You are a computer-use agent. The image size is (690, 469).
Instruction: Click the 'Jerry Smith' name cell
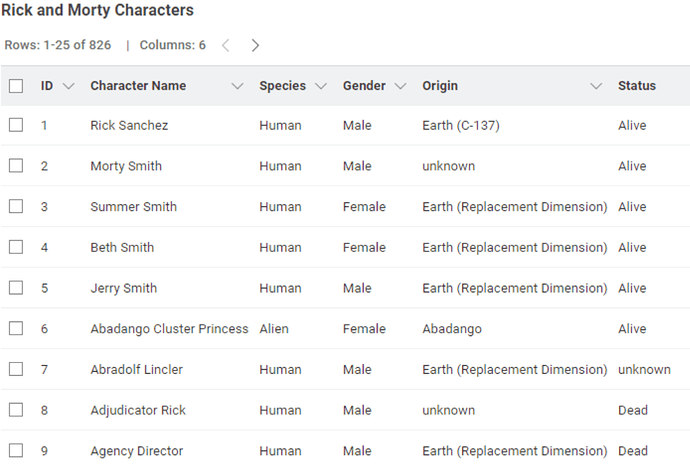124,288
